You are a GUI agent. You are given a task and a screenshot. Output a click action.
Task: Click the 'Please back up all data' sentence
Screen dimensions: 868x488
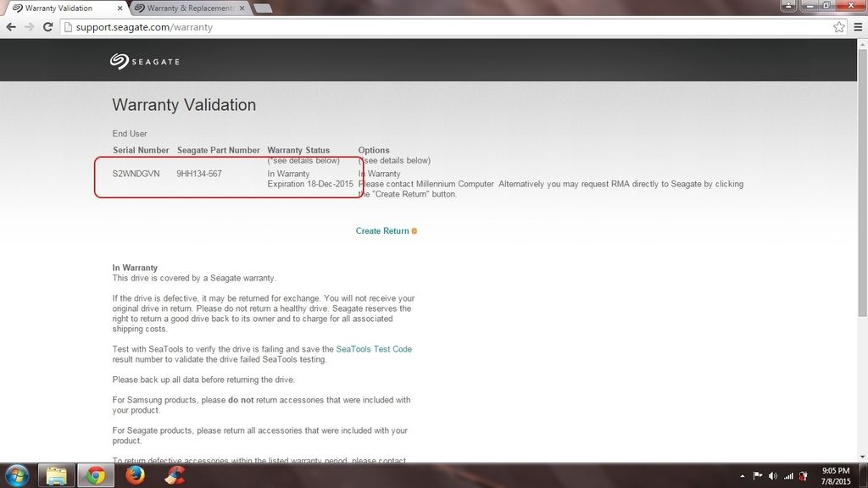203,380
